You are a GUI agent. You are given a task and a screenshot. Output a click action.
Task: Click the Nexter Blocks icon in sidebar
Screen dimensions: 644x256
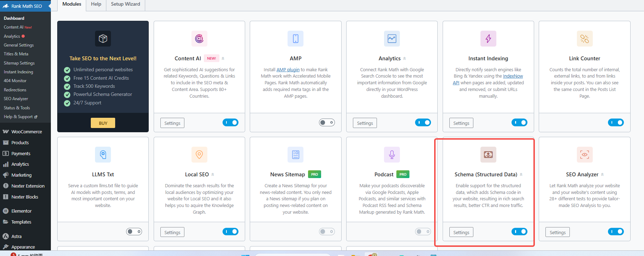(6, 197)
